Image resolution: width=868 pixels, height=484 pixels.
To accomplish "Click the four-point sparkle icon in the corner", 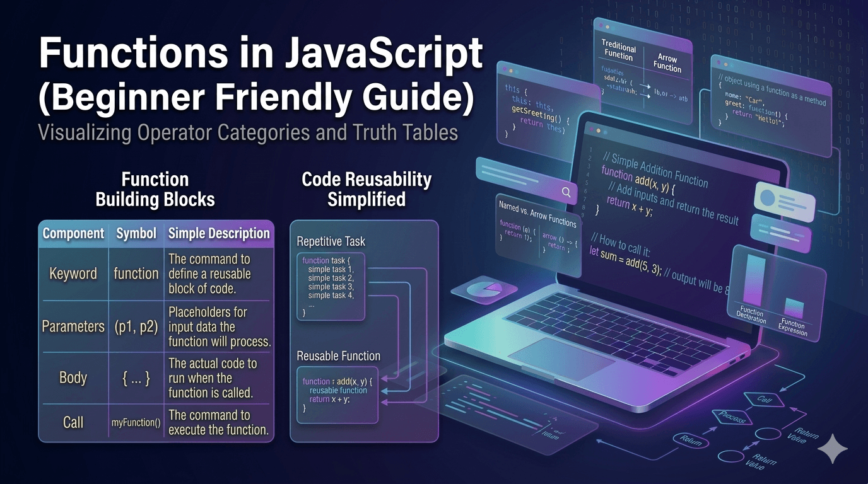I will click(831, 448).
